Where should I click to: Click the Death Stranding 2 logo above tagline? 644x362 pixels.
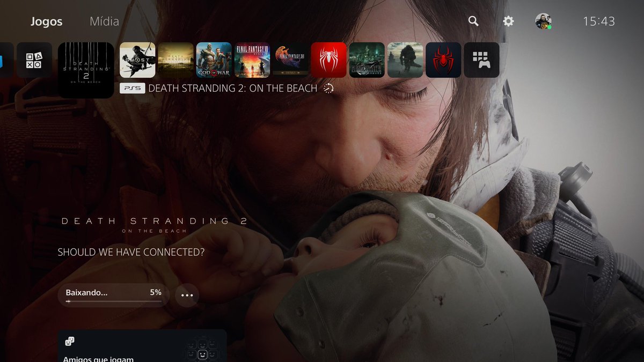(x=154, y=224)
